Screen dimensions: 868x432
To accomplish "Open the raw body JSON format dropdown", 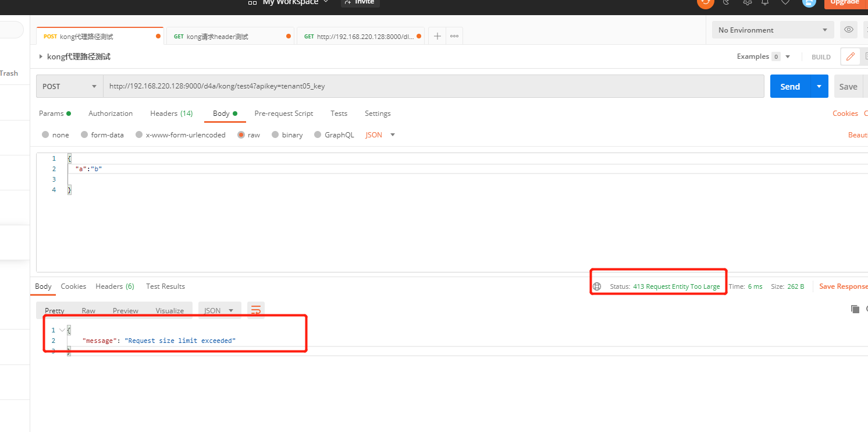I will (380, 134).
